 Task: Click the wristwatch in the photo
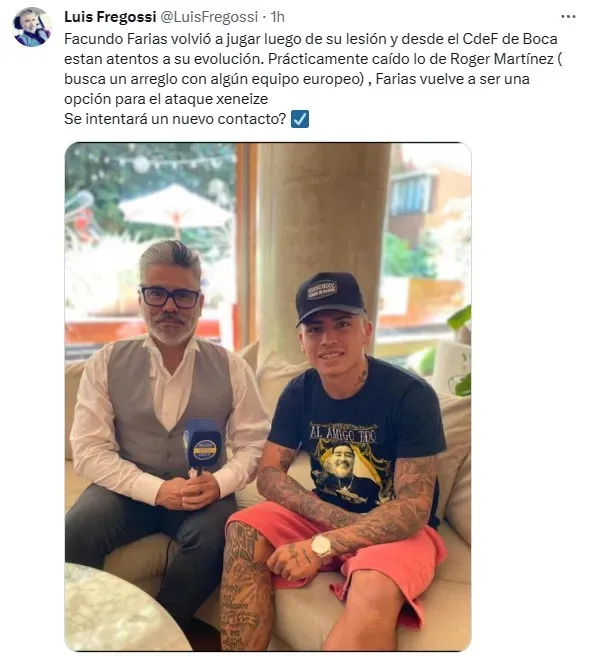click(x=322, y=547)
